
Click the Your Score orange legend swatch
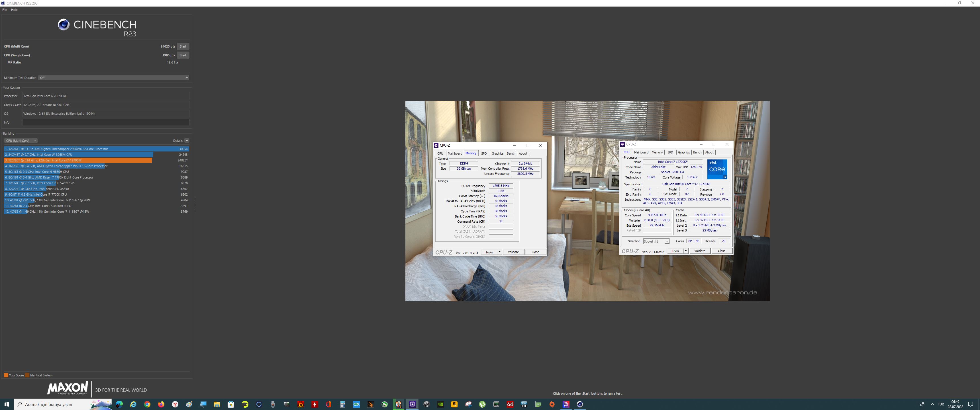6,375
